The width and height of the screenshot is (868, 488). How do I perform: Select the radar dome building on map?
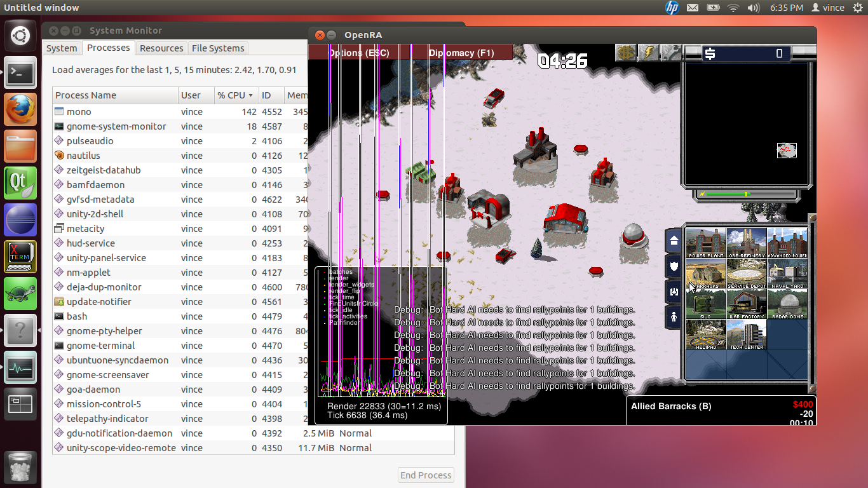tap(634, 235)
